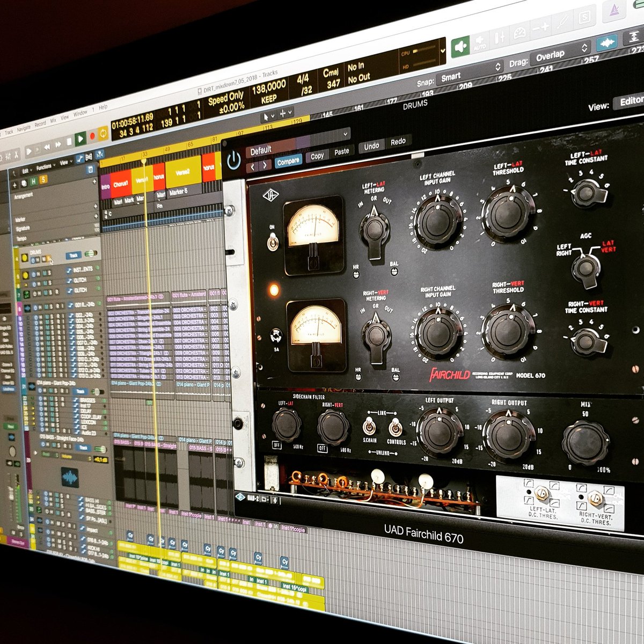
Task: Click the 015 BASS track waveform icon
Action: (x=70, y=477)
